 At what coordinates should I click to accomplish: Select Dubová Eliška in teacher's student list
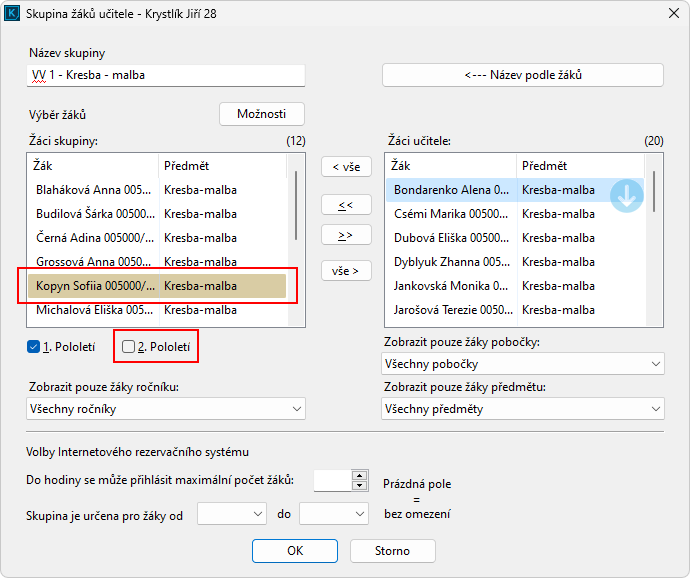450,237
